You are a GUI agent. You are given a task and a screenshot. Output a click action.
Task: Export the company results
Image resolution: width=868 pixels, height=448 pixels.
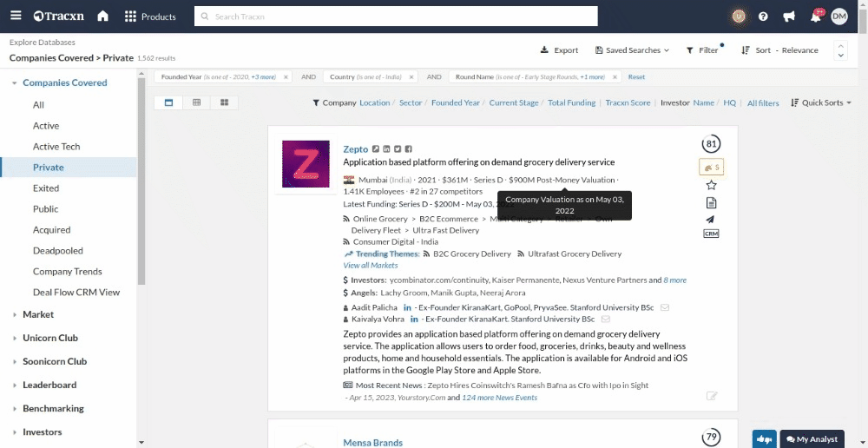pos(559,50)
